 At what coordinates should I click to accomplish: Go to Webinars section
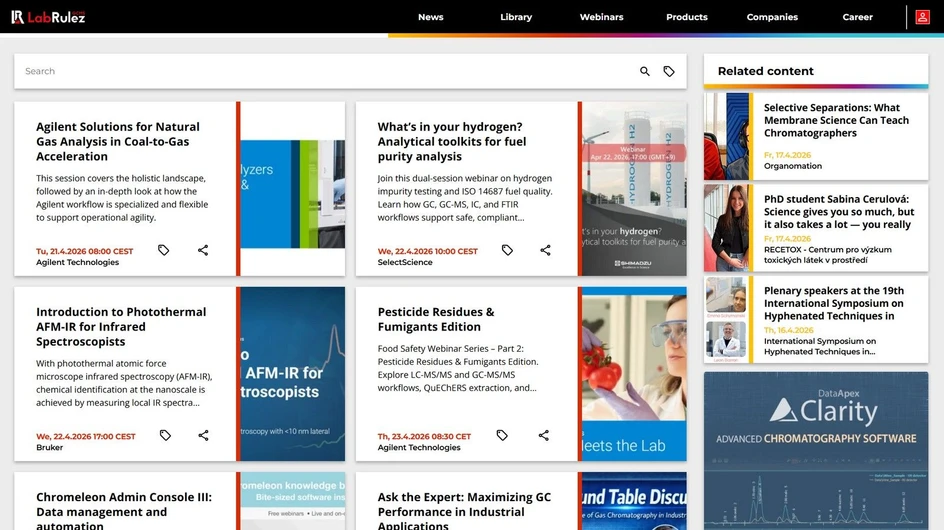tap(601, 17)
